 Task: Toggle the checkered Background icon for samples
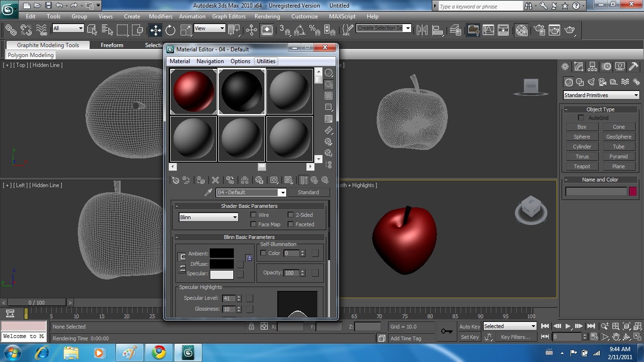(x=329, y=96)
